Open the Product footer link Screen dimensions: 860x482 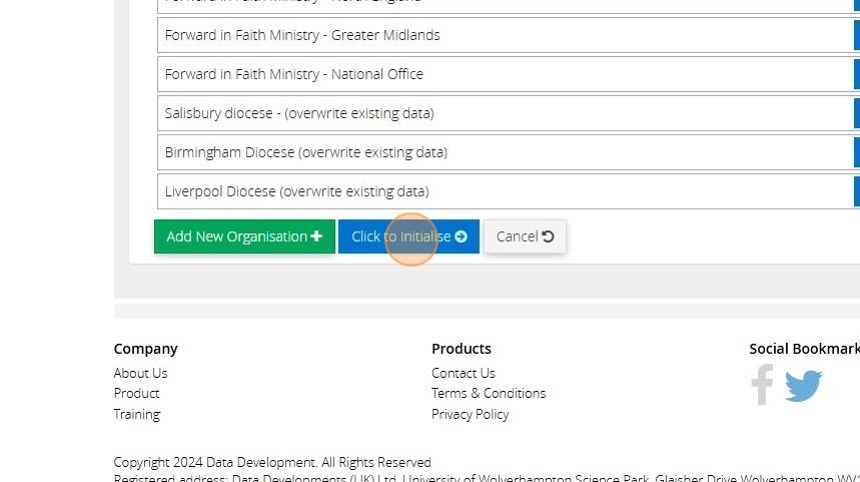(x=137, y=393)
